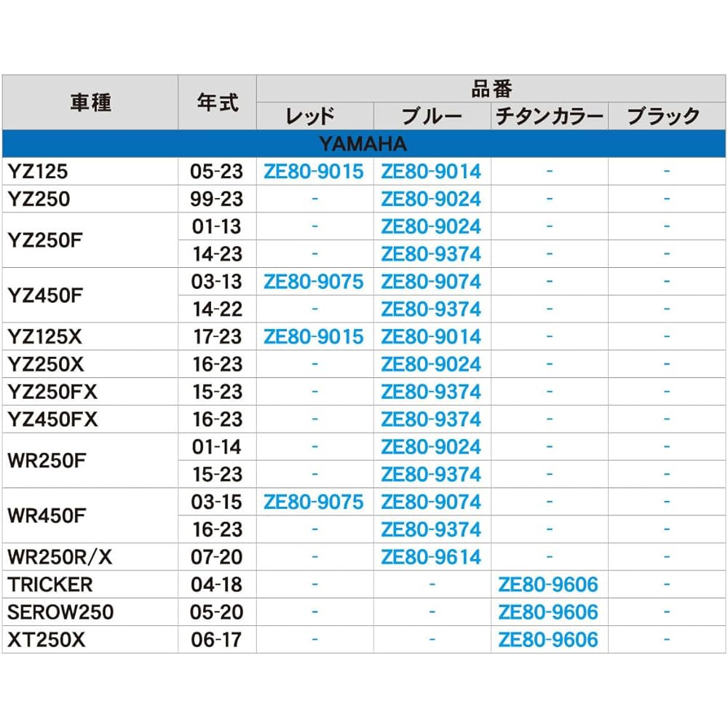Select the XT250X model cell

[90, 639]
